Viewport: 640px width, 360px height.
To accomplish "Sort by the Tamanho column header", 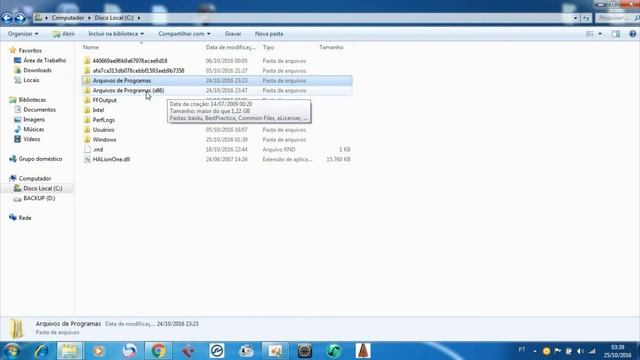I will (331, 47).
